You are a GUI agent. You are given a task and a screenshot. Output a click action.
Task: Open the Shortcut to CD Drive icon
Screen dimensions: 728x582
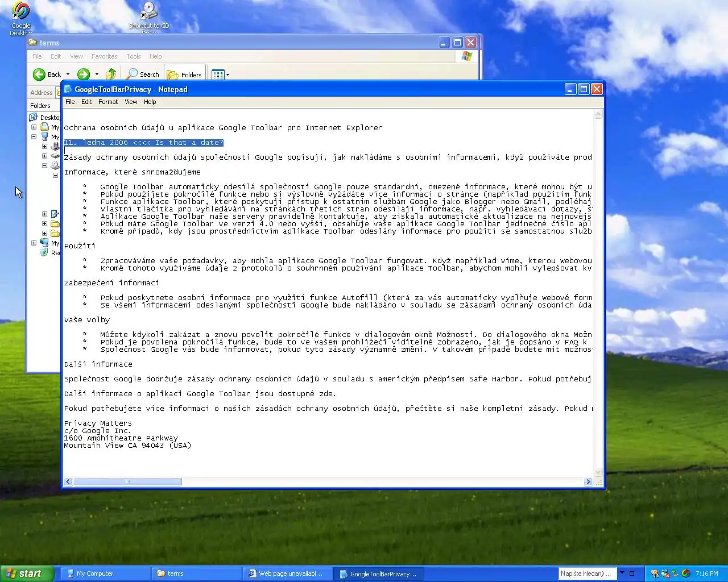(x=149, y=17)
